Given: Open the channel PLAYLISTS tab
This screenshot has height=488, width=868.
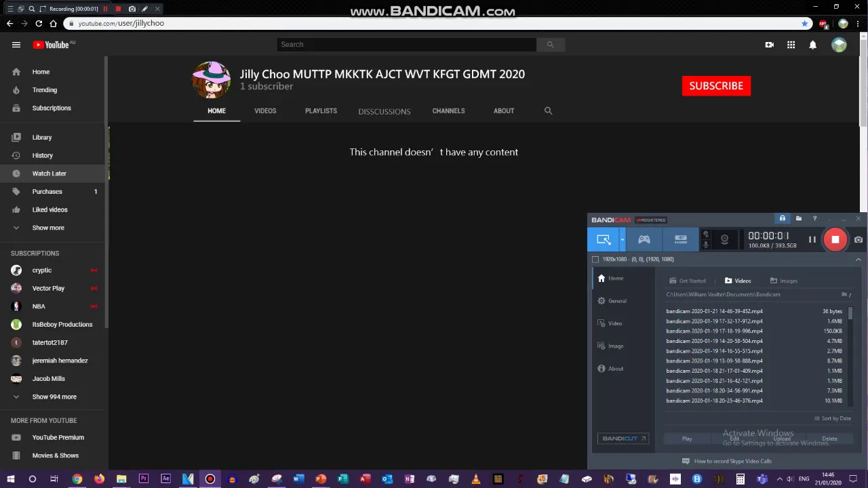Looking at the screenshot, I should [x=321, y=111].
